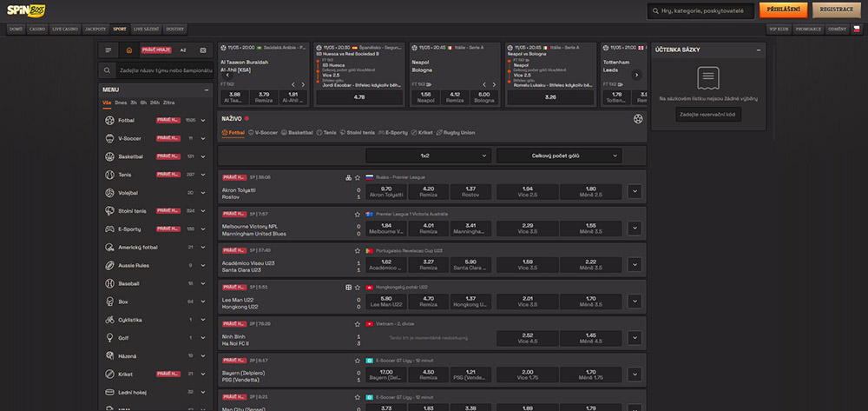Toggle the PRÁVĚ H... live badge on the Tenis row
868x411 pixels.
tap(168, 175)
